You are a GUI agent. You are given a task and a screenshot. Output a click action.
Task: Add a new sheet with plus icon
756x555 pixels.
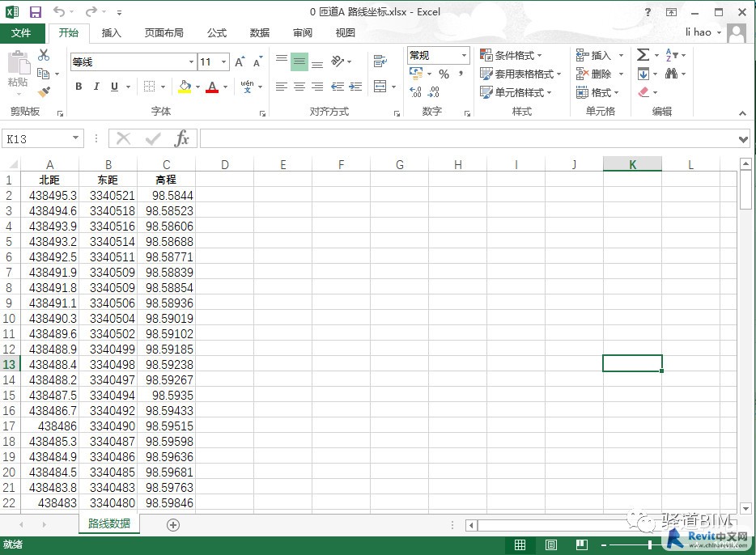(x=172, y=524)
